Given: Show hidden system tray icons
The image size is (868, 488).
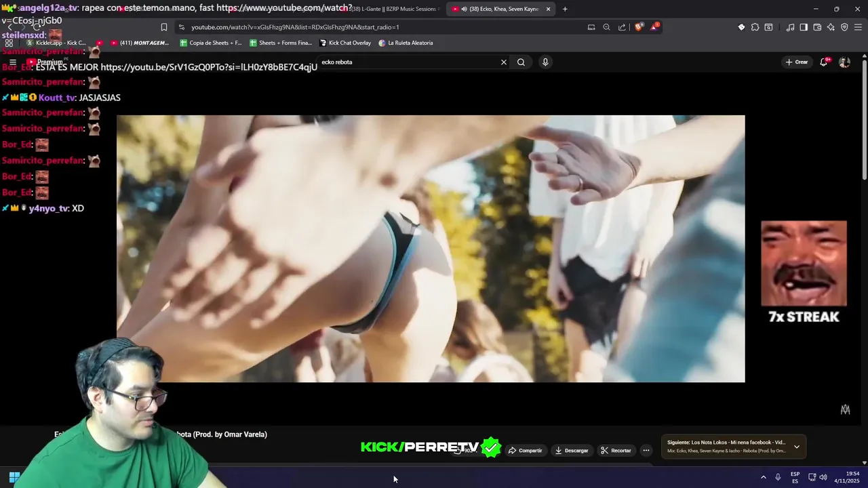Looking at the screenshot, I should click(x=763, y=477).
